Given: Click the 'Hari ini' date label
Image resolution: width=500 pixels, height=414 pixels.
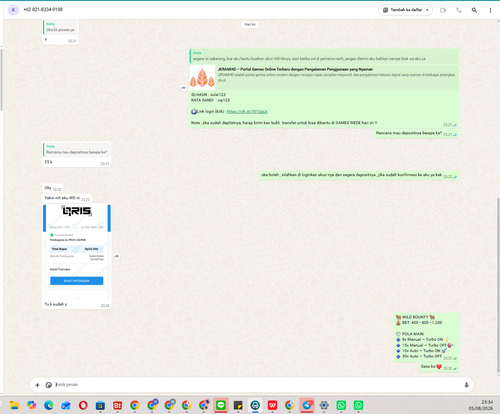Looking at the screenshot, I should click(250, 24).
